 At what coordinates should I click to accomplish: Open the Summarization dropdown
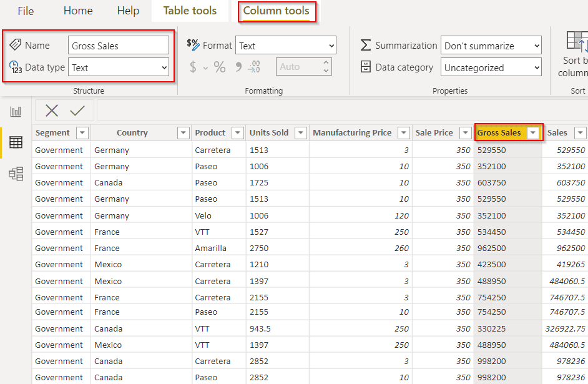[x=491, y=46]
